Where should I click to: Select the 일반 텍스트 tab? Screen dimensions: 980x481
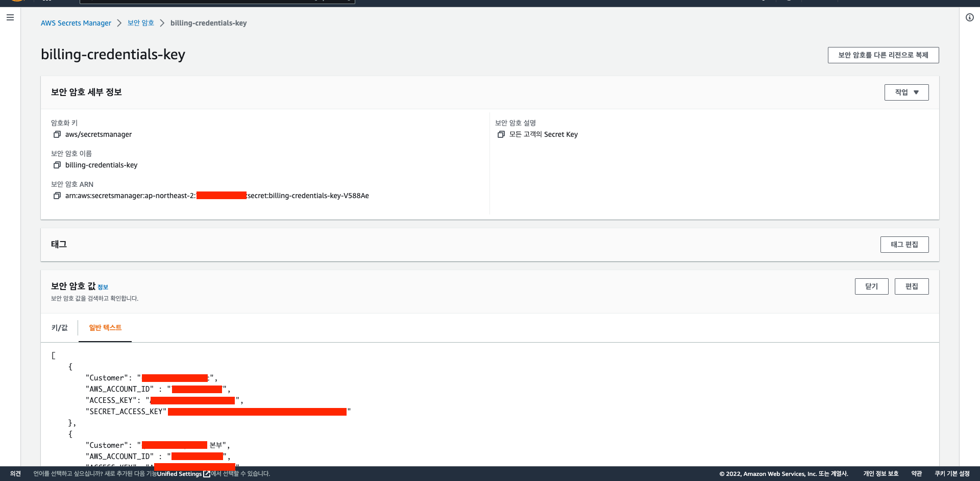[105, 328]
